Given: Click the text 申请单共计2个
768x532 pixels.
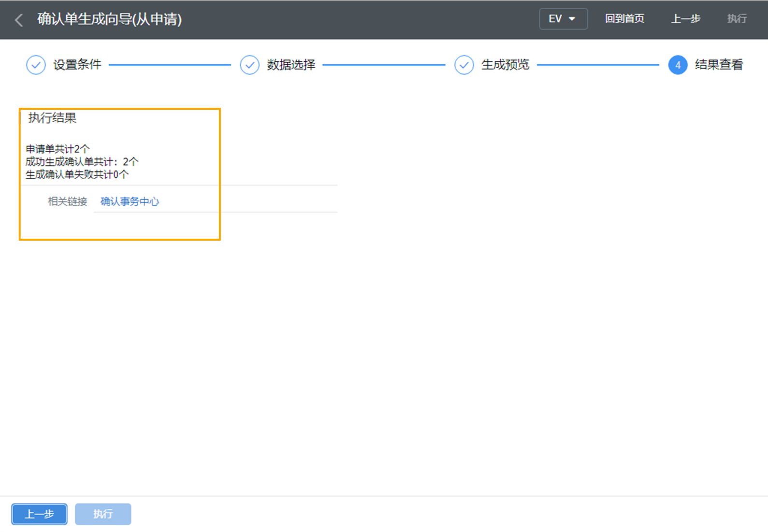Looking at the screenshot, I should point(58,149).
